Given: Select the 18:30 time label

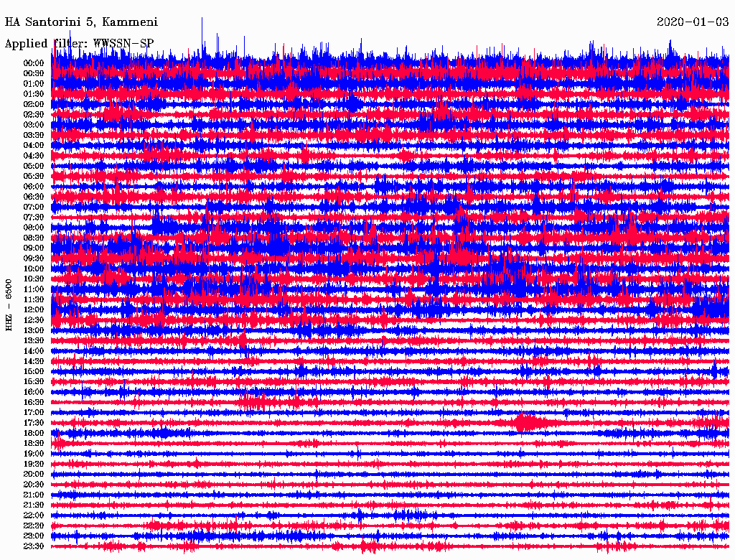Looking at the screenshot, I should click(34, 444).
